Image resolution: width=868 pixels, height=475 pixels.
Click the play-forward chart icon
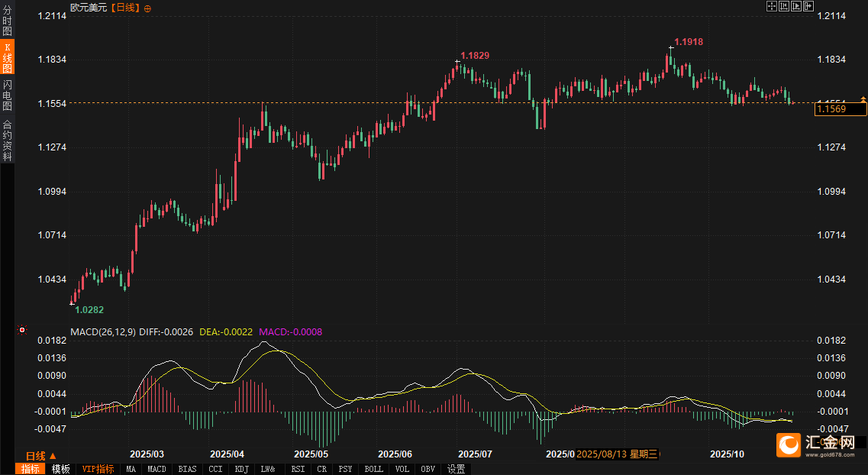click(x=795, y=6)
